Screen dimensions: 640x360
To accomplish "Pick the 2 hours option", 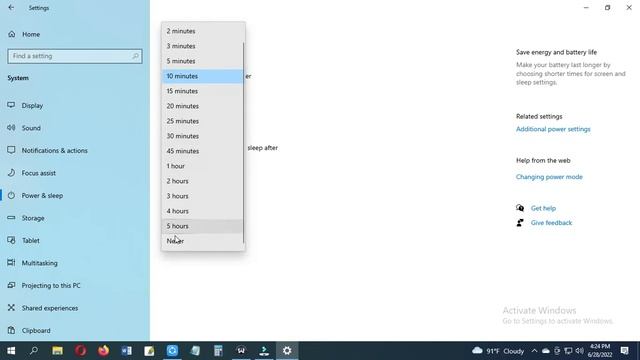I will (x=202, y=181).
